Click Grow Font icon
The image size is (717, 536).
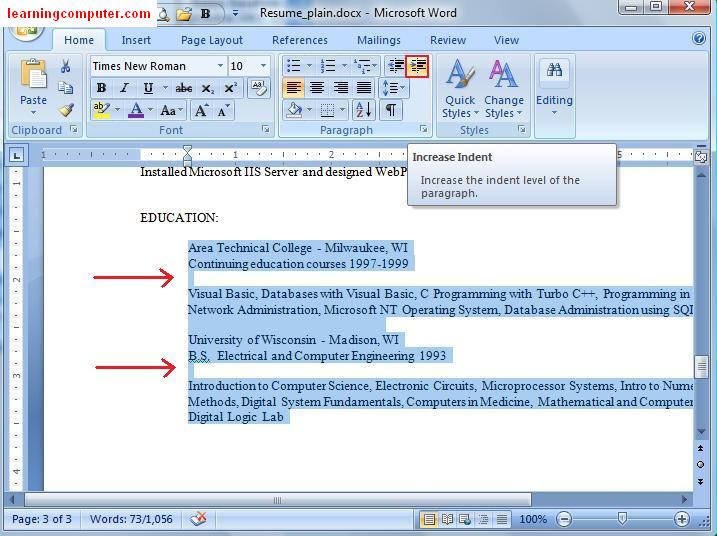point(201,110)
